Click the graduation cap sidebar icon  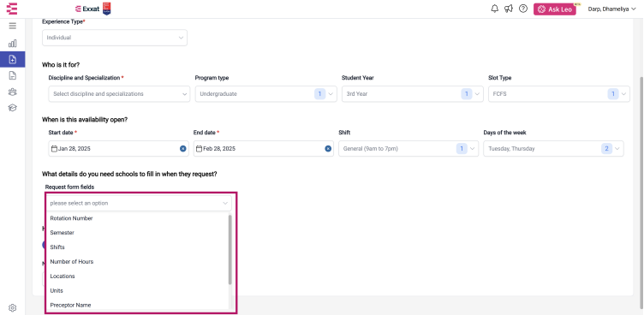[12, 108]
